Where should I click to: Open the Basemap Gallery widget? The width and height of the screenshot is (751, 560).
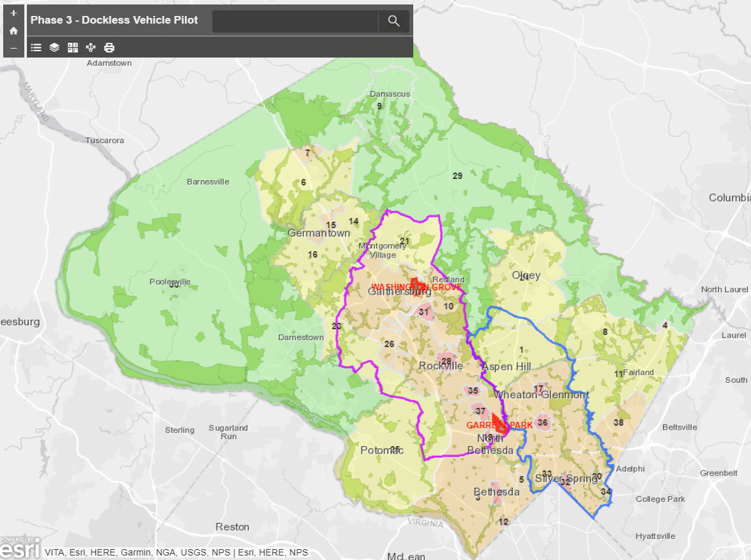pyautogui.click(x=72, y=47)
